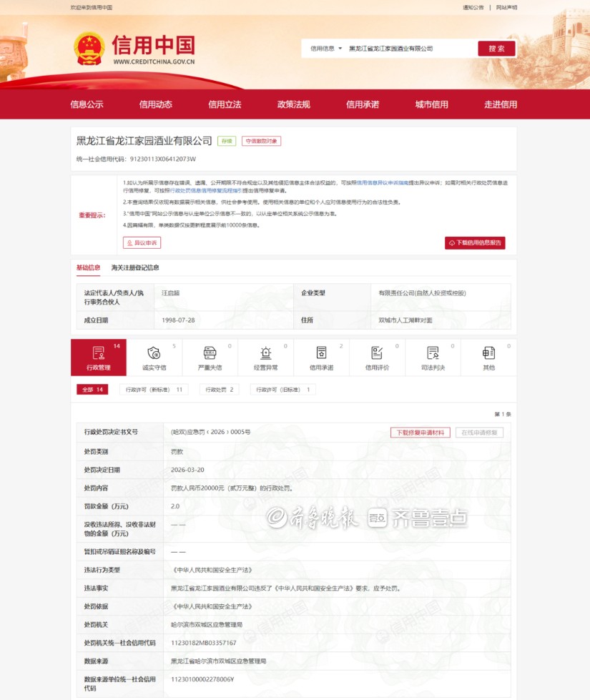The width and height of the screenshot is (590, 700).
Task: Show 全部 14 records filter
Action: 92,390
